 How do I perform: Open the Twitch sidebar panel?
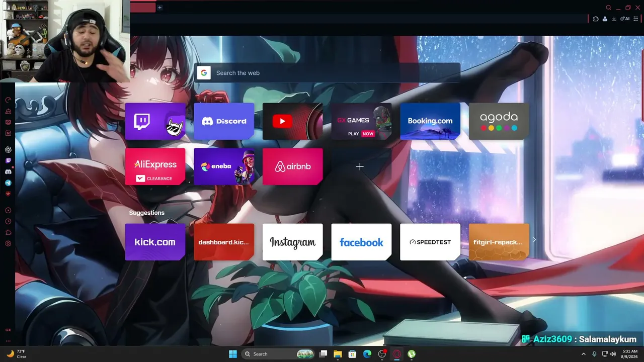pyautogui.click(x=8, y=161)
